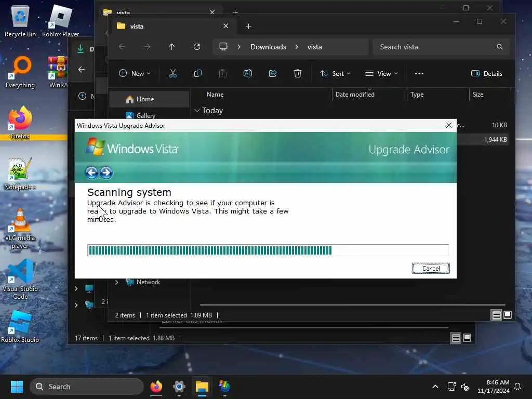The image size is (532, 399).
Task: Switch to details view in back Explorer window
Action: click(x=456, y=338)
